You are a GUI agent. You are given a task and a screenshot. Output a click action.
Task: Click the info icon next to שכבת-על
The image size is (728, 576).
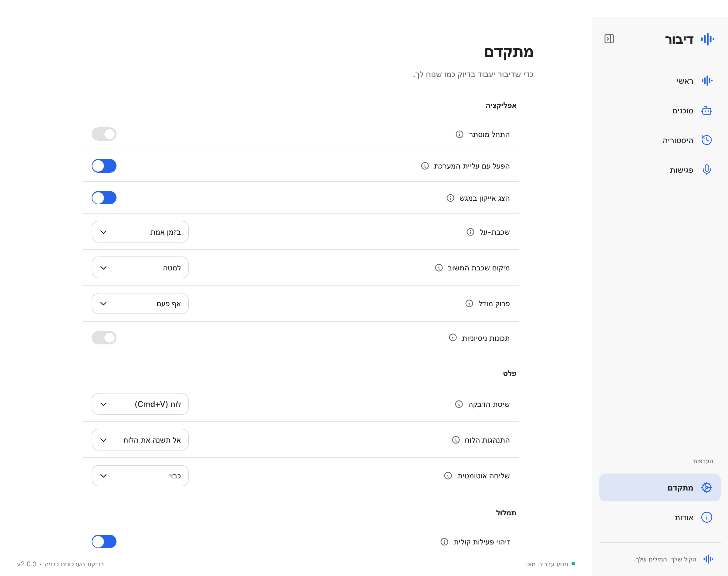(470, 232)
